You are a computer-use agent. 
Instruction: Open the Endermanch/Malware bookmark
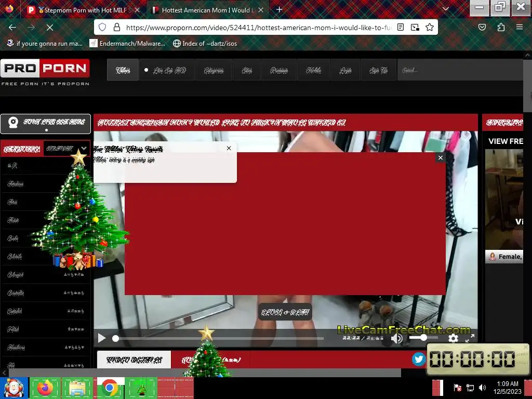pos(127,44)
